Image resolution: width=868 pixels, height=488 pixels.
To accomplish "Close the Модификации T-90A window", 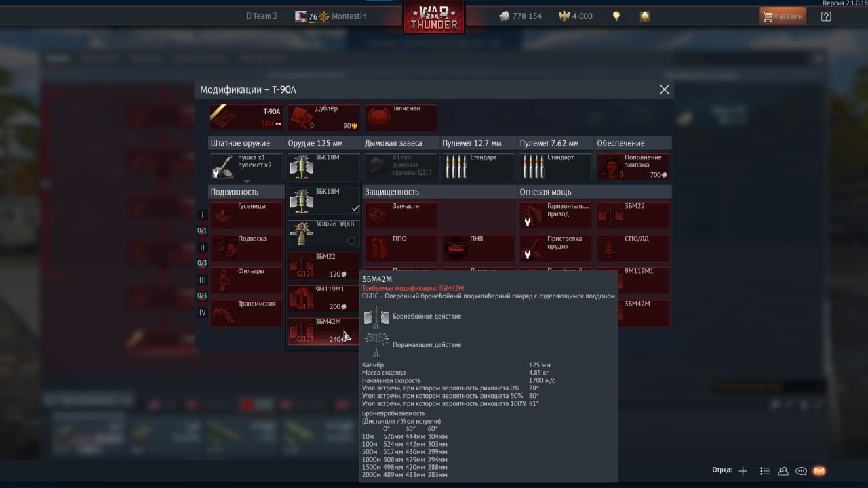I will (x=665, y=89).
